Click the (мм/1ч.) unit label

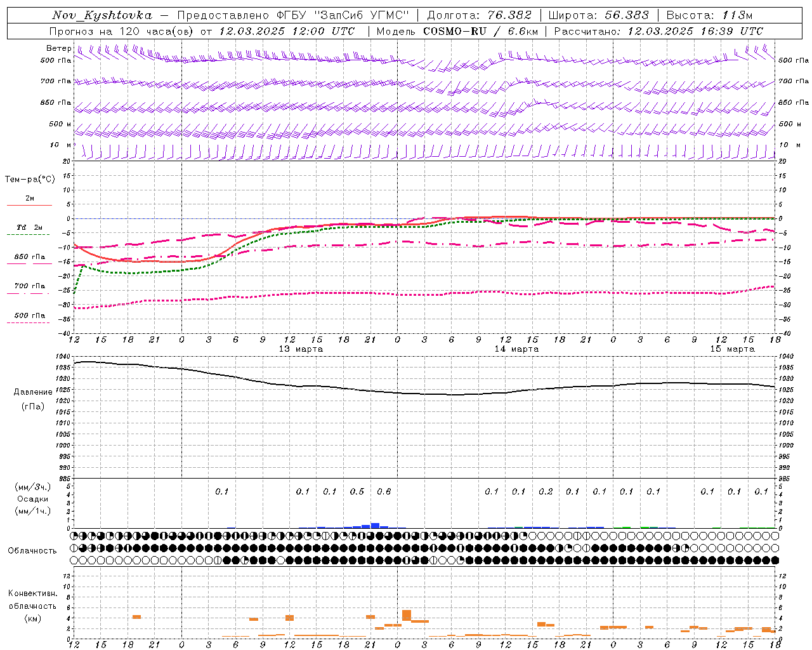point(32,511)
